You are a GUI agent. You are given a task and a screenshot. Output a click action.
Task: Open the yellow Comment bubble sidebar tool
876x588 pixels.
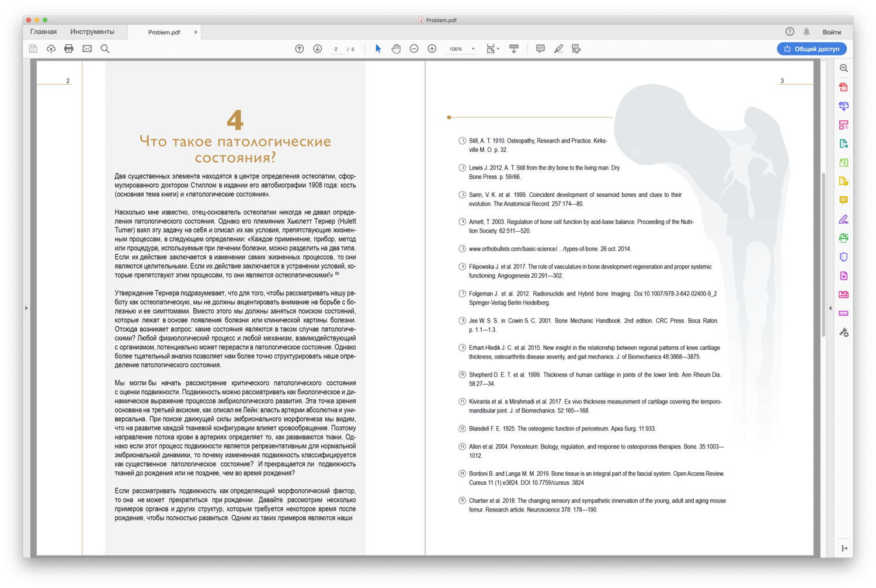[844, 200]
